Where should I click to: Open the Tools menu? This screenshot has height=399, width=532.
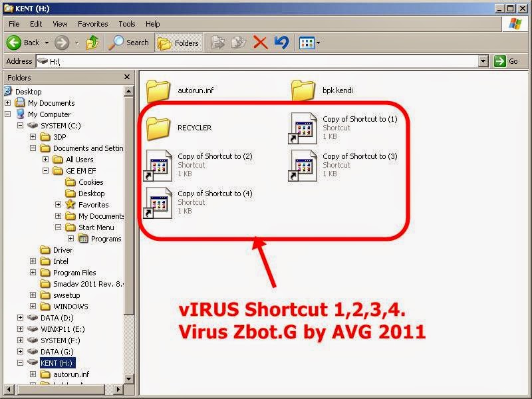[126, 24]
